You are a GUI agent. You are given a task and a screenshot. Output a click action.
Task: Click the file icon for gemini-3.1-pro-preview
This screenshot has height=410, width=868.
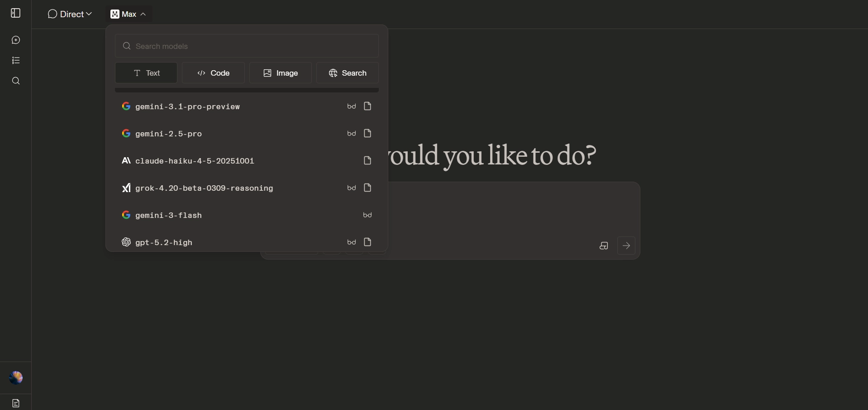367,106
